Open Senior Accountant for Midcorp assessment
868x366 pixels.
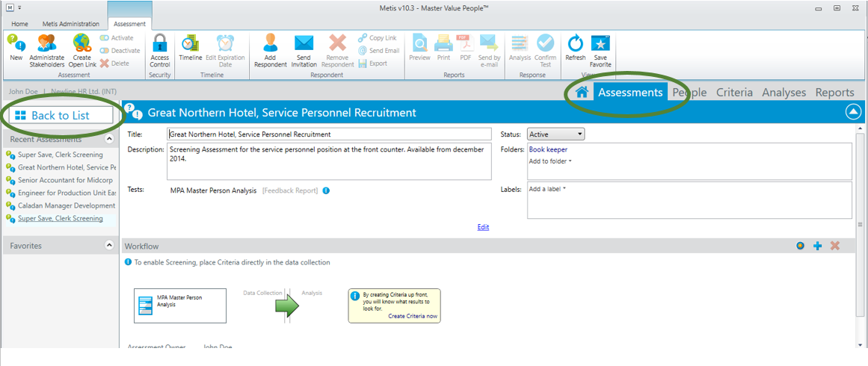pos(61,180)
